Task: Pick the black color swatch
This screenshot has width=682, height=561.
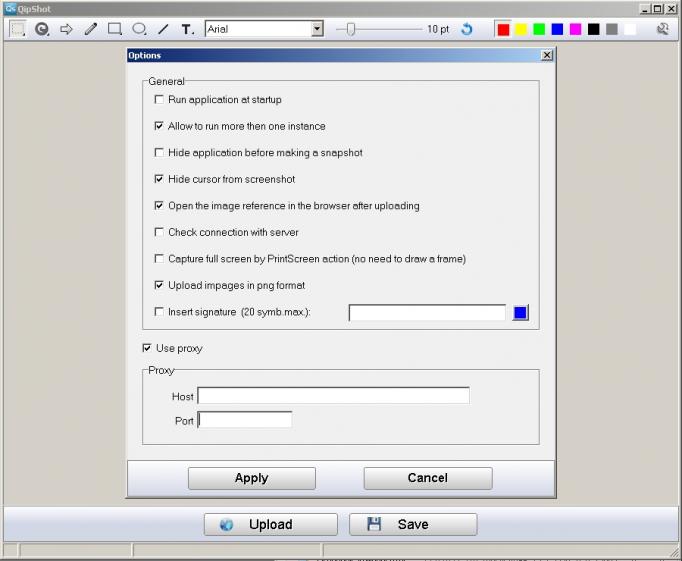Action: pyautogui.click(x=594, y=29)
